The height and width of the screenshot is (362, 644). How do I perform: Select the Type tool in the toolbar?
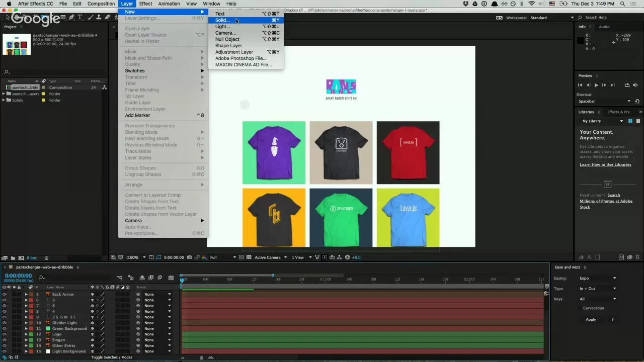[79, 17]
